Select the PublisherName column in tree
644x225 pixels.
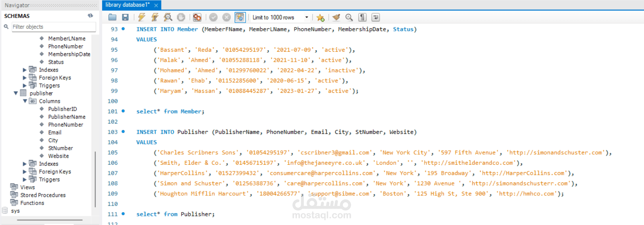pos(66,117)
